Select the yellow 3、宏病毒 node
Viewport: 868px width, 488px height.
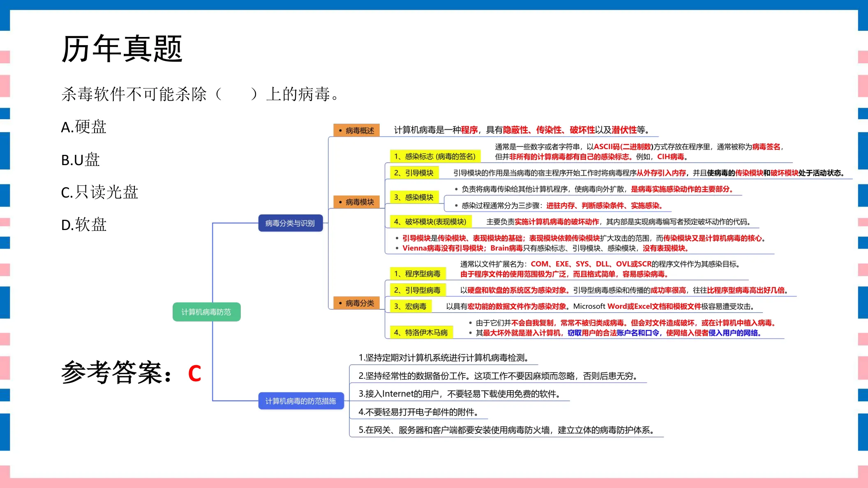(x=411, y=306)
